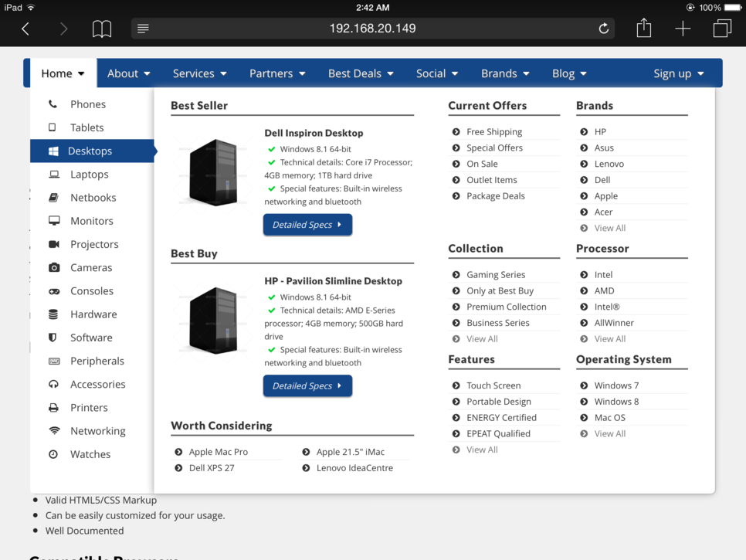
Task: Click the shield icon beside Software
Action: [x=53, y=338]
